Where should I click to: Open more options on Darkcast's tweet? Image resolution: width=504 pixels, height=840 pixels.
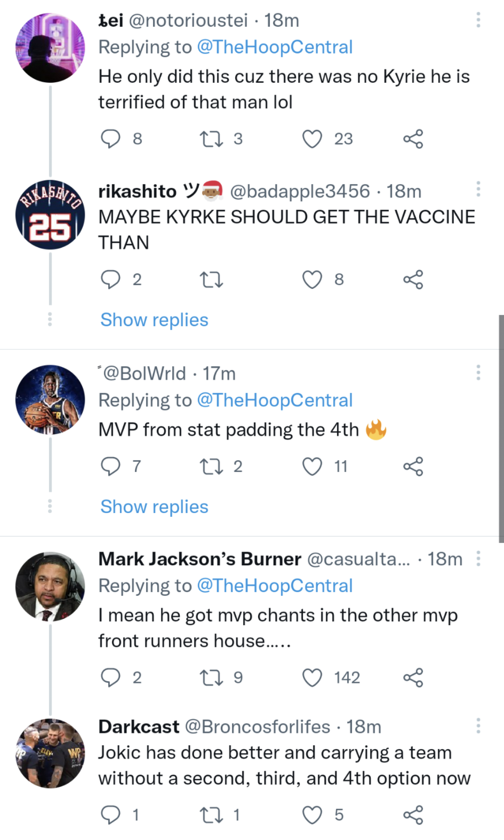[x=478, y=726]
